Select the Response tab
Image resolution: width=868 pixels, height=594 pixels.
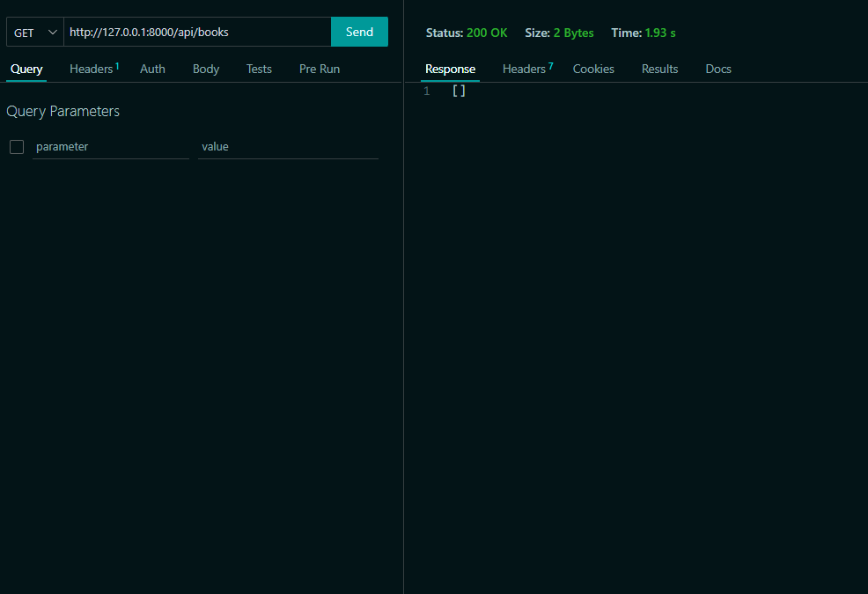click(x=450, y=70)
